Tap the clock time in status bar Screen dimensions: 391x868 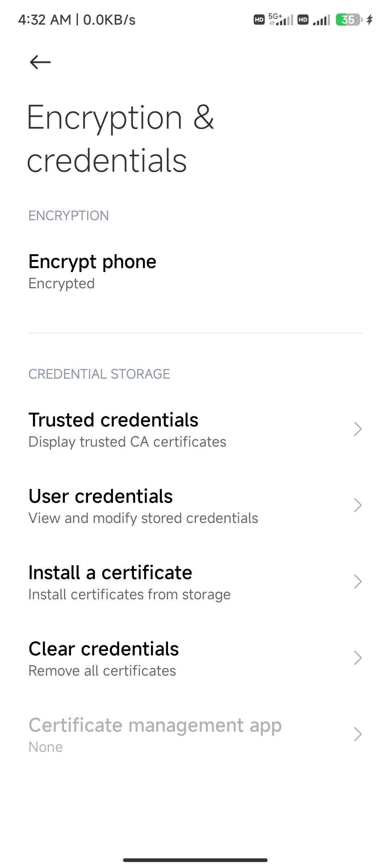(45, 20)
